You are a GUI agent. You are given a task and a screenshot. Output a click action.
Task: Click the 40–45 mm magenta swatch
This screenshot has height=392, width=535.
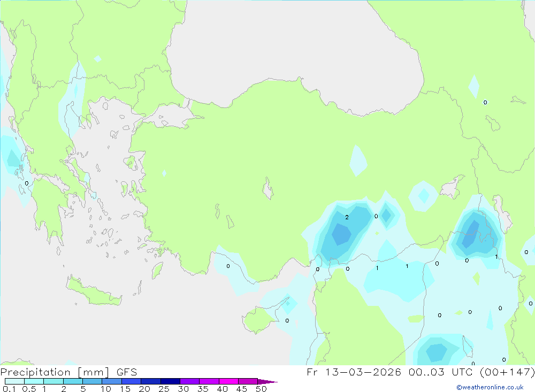(228, 381)
